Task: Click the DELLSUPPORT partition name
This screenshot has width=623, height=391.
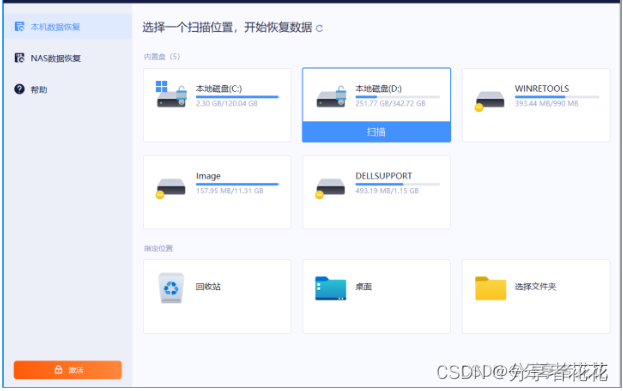Action: (383, 176)
